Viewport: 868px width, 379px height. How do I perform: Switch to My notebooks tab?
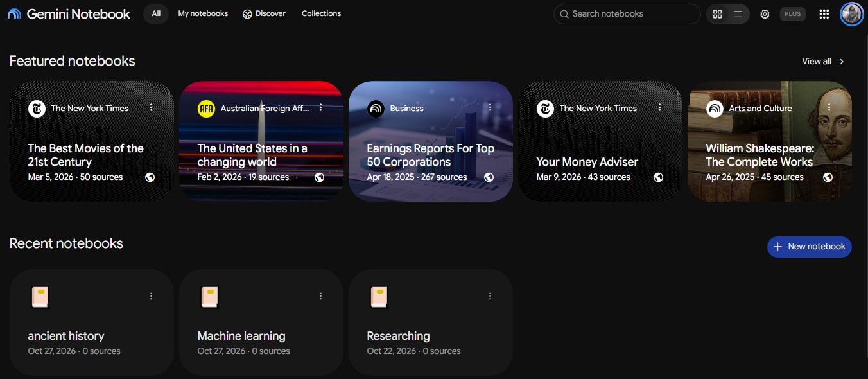[203, 13]
